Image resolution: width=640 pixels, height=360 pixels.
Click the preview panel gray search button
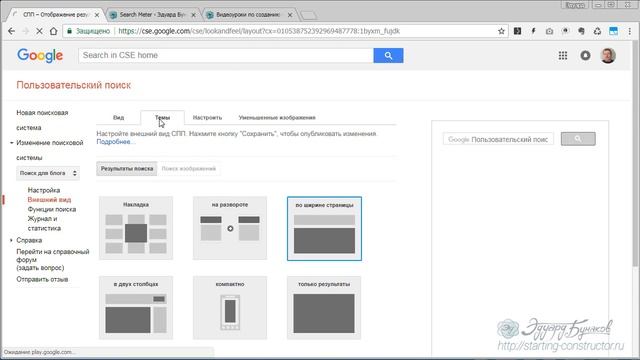578,139
